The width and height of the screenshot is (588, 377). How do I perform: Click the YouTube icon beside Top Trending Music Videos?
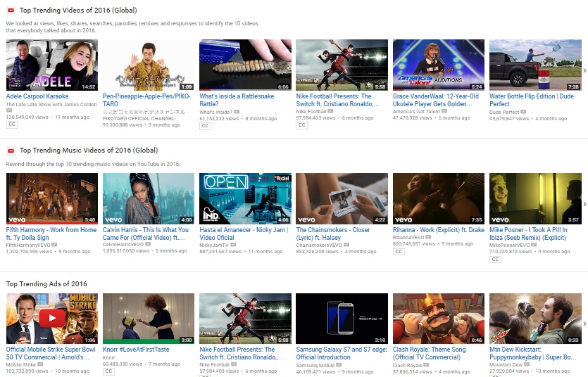pyautogui.click(x=11, y=151)
